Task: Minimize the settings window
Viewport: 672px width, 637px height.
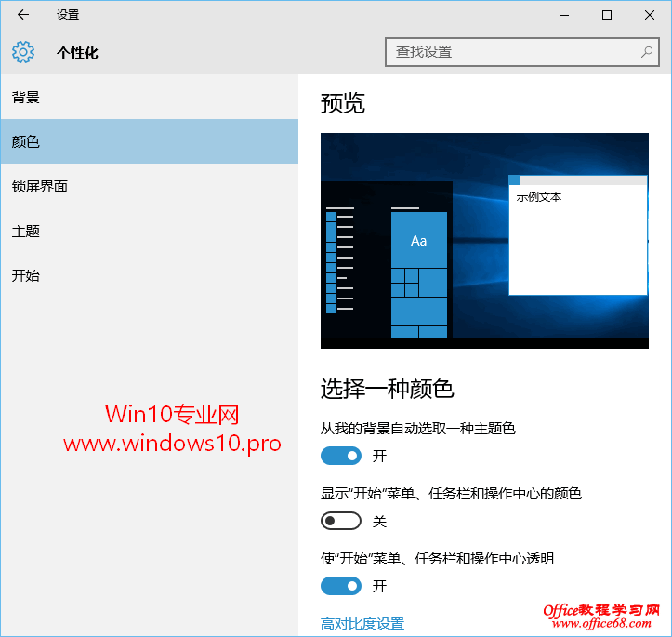Action: pos(564,15)
